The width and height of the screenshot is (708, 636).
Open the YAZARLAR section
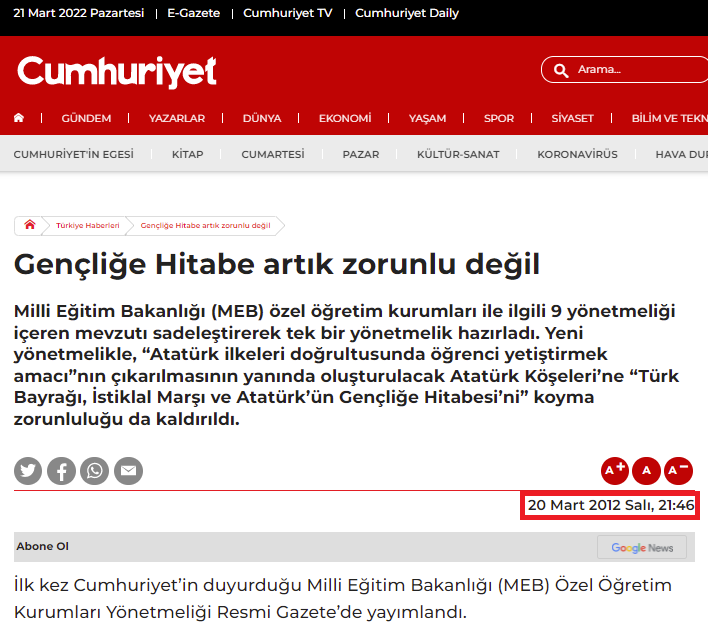point(177,118)
